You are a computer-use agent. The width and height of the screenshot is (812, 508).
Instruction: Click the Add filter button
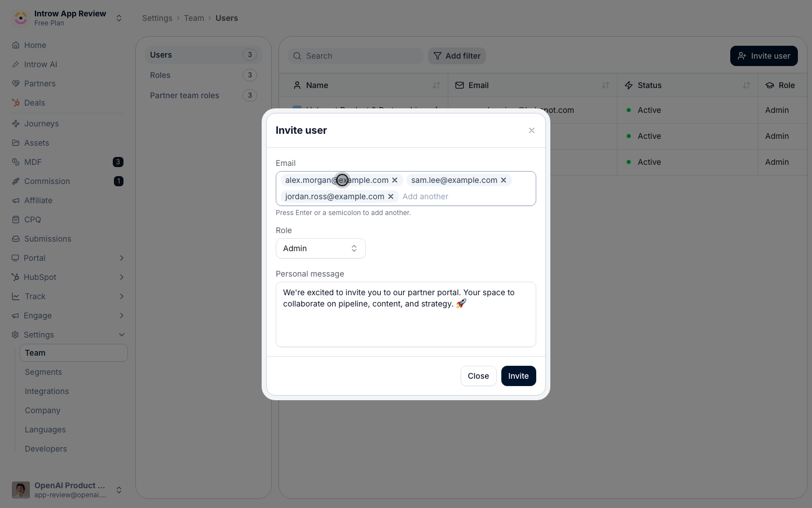pyautogui.click(x=457, y=56)
